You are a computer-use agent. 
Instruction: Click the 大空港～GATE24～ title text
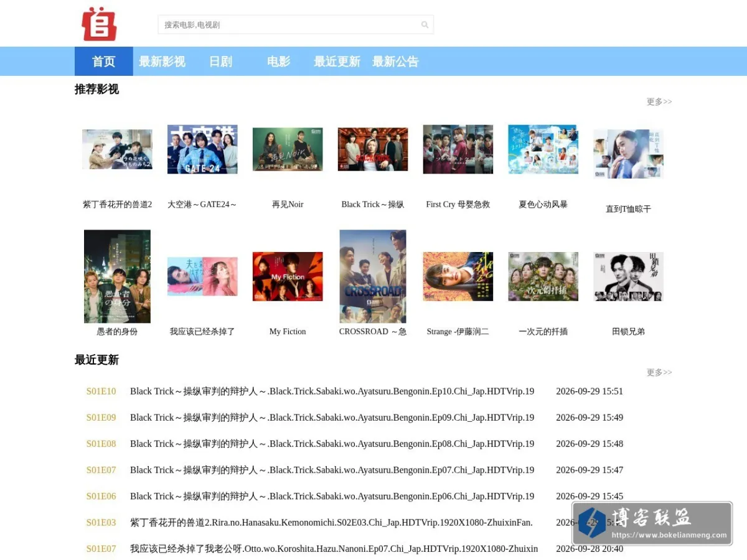click(x=202, y=204)
